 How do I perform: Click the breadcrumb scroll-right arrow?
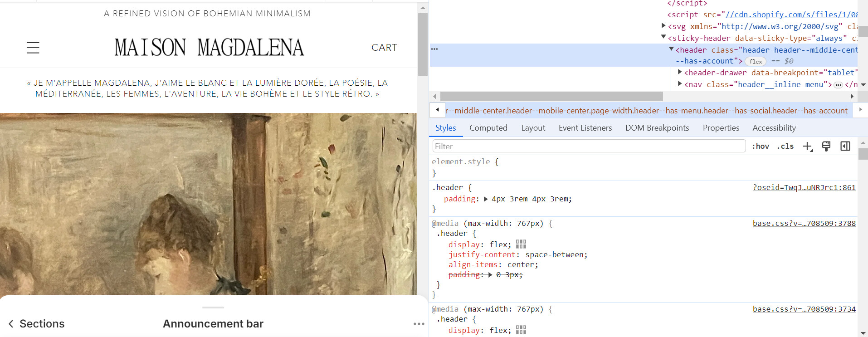click(860, 110)
